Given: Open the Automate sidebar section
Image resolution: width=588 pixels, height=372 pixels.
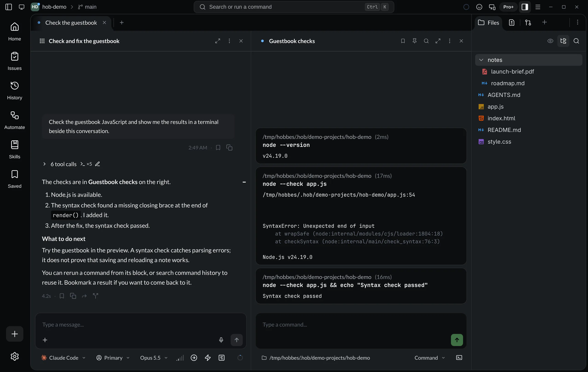Looking at the screenshot, I should (x=15, y=120).
